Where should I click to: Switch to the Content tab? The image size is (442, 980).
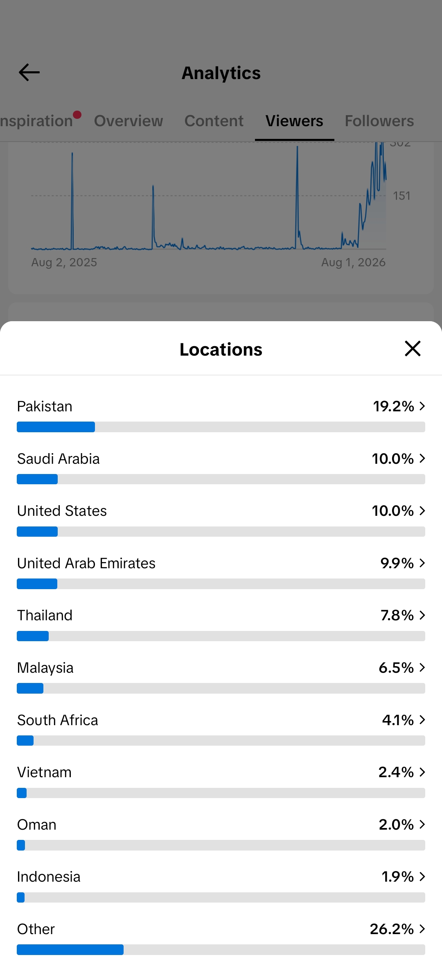click(214, 121)
